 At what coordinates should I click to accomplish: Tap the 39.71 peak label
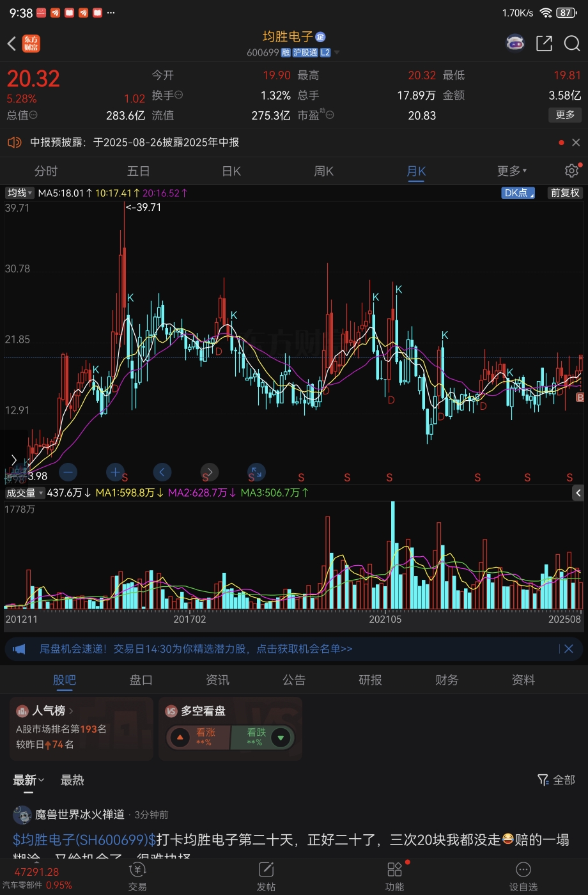click(x=144, y=207)
